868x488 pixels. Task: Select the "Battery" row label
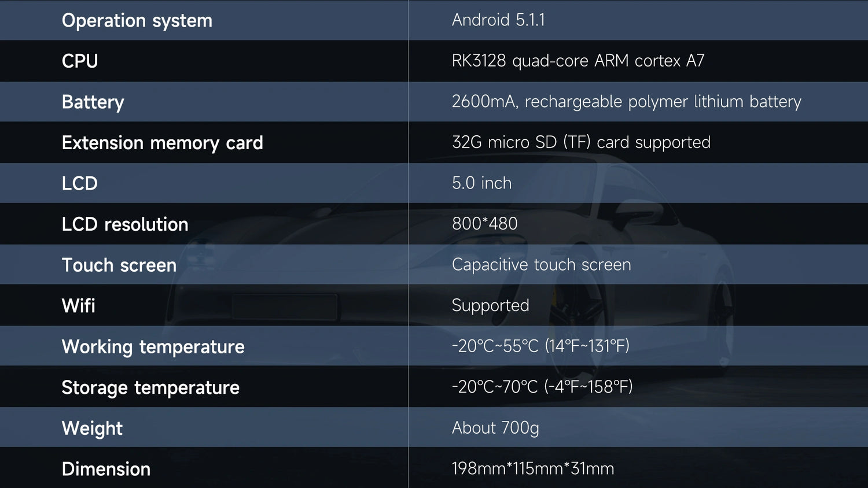point(93,102)
